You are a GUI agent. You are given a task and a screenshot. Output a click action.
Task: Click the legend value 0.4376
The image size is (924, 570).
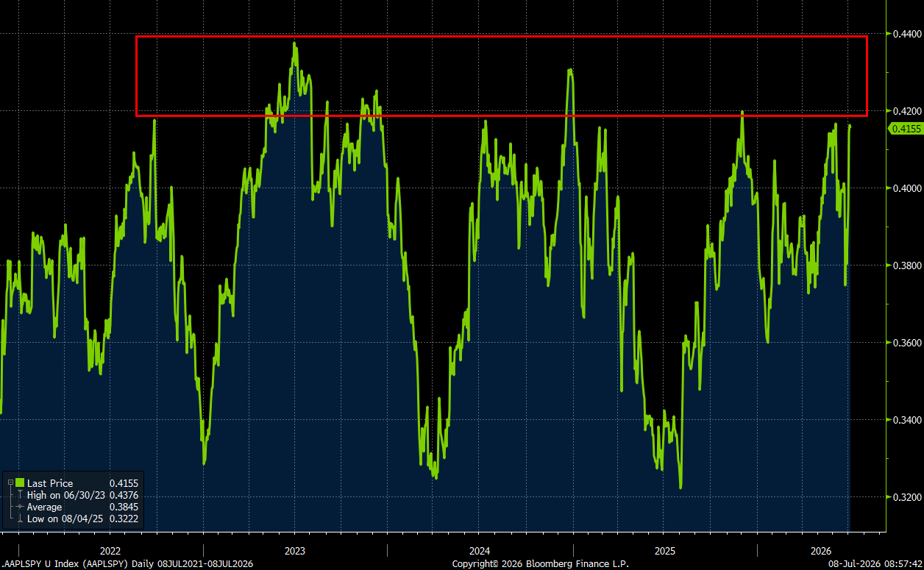124,495
